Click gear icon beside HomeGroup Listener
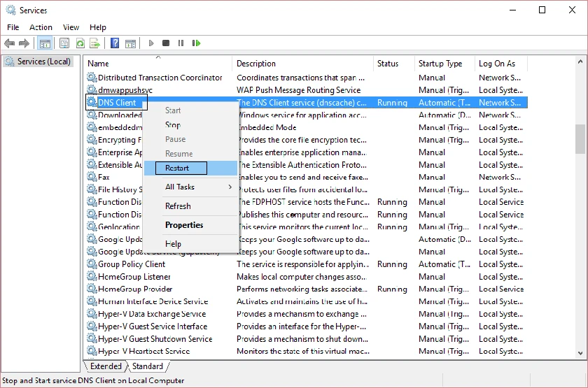 pyautogui.click(x=92, y=276)
